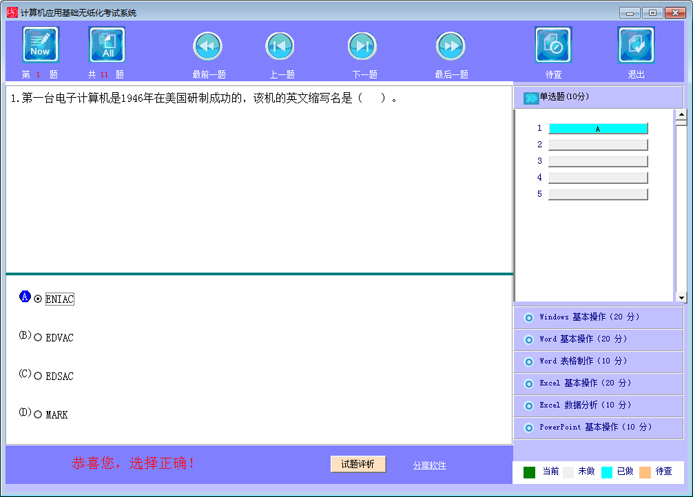Viewport: 693px width, 497px height.
Task: Click green 当前 legend swatch
Action: [529, 472]
